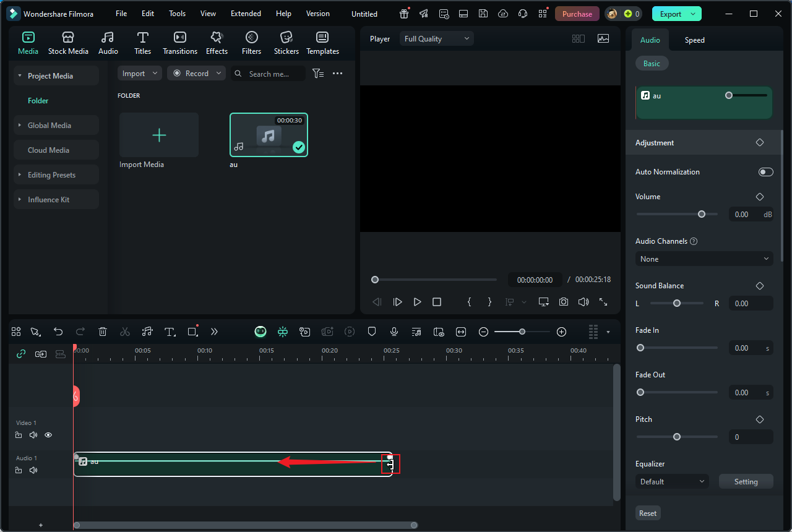This screenshot has height=532, width=792.
Task: Click the save project icon in title bar
Action: click(x=483, y=14)
